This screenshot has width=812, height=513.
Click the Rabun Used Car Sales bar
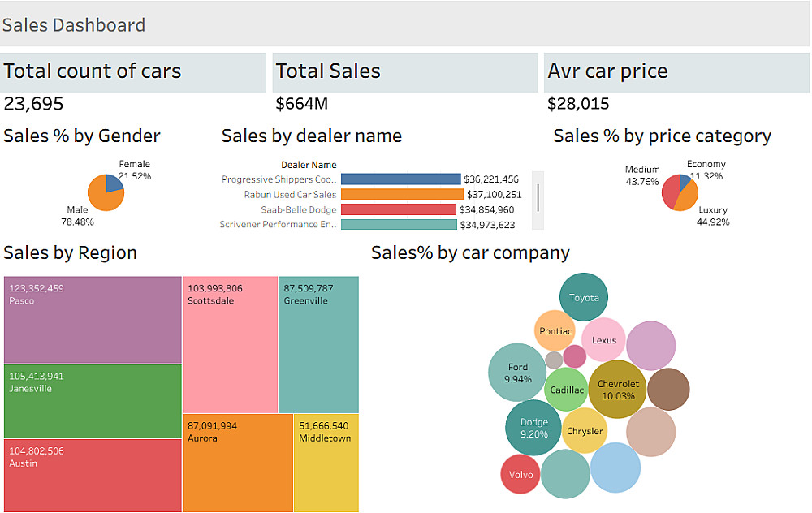(402, 195)
